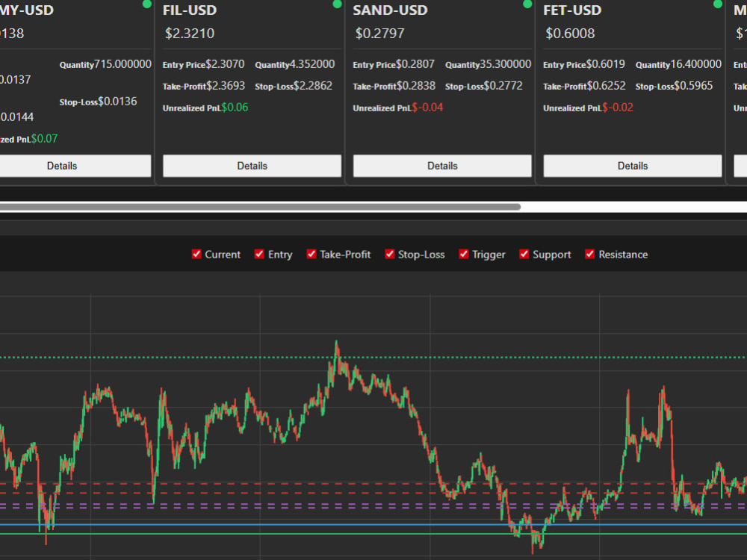Click FET-USD unrealized PnL $-0.02

pyautogui.click(x=618, y=108)
